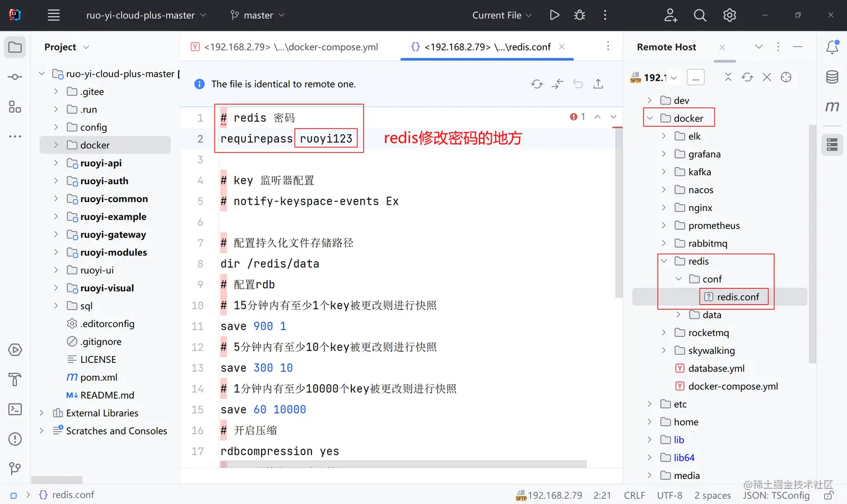This screenshot has width=847, height=504.
Task: Open the master branch dropdown
Action: (x=258, y=15)
